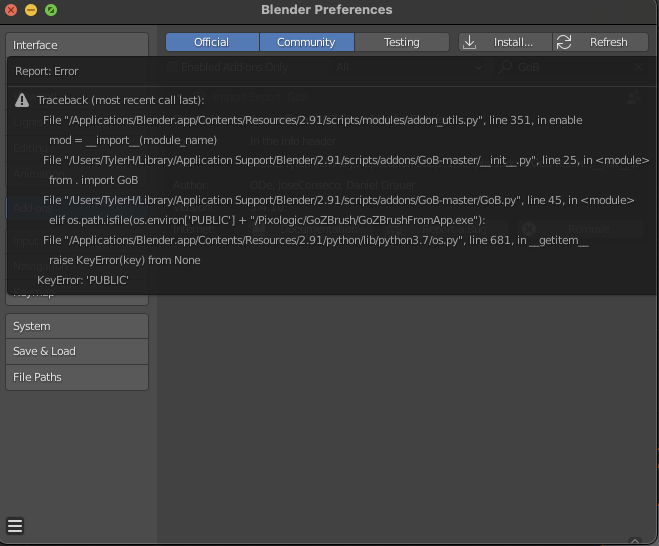The width and height of the screenshot is (659, 546).
Task: Click the Refresh add-on list button
Action: click(x=601, y=42)
